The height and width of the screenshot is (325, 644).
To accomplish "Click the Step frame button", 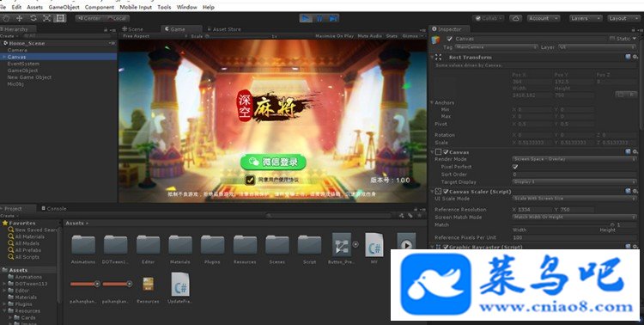I will pos(333,19).
